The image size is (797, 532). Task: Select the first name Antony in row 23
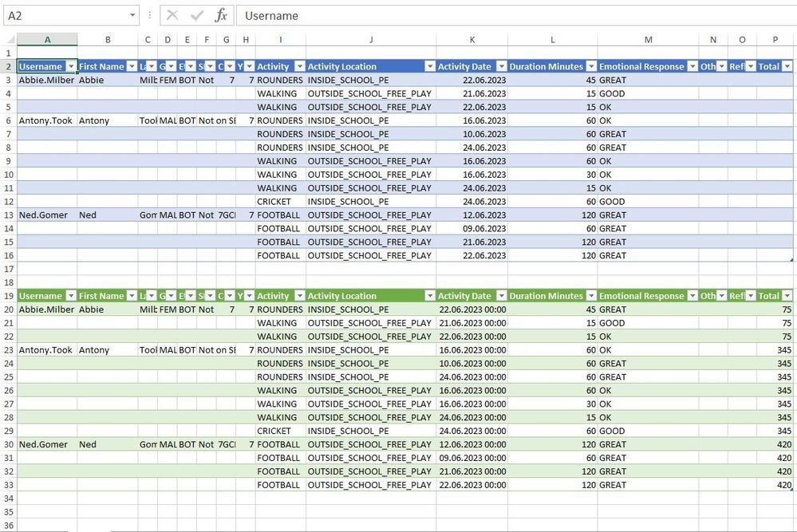point(108,350)
